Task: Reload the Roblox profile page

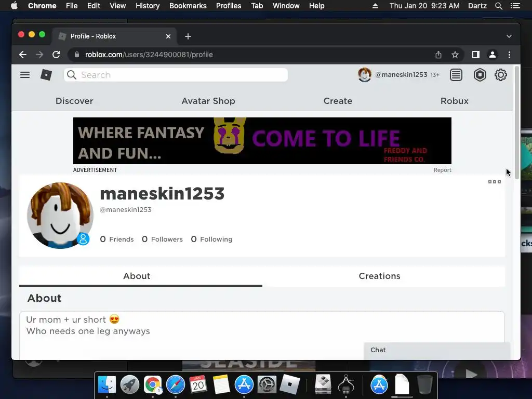Action: coord(56,55)
